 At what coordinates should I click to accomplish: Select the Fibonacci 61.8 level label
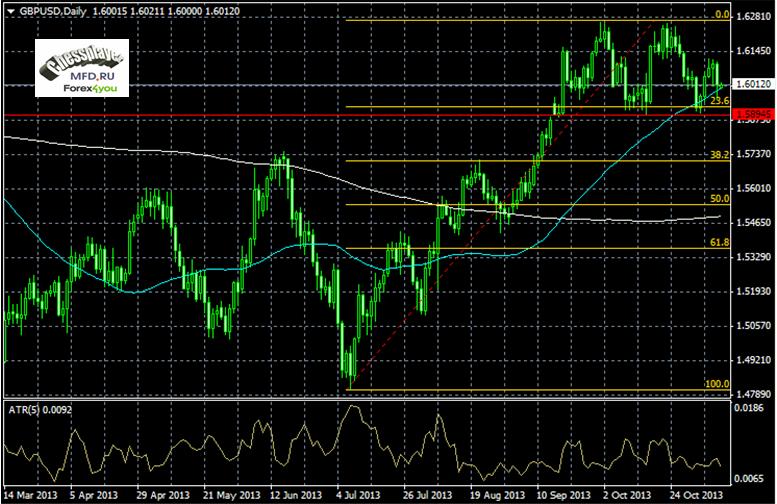click(x=718, y=242)
